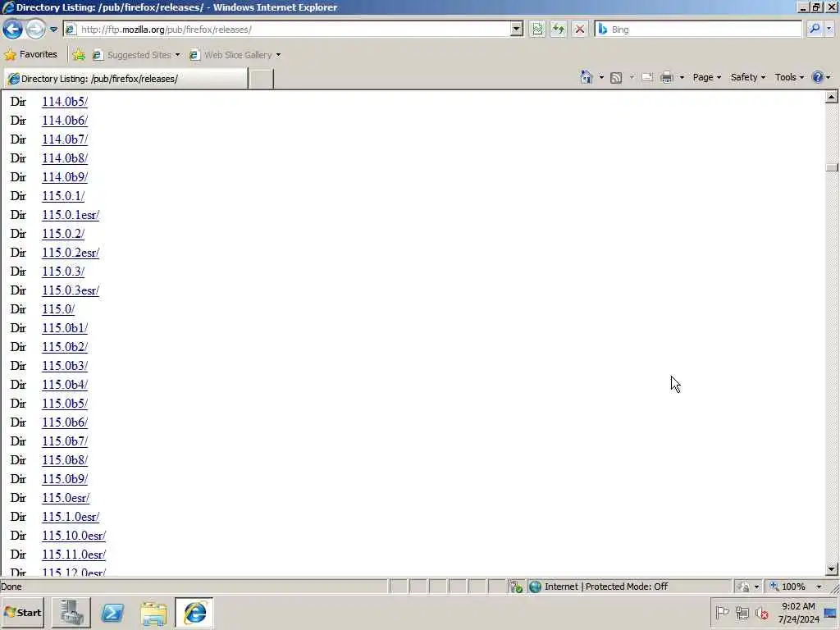Screen dimensions: 840x630
Task: Open a new blank tab
Action: [261, 79]
